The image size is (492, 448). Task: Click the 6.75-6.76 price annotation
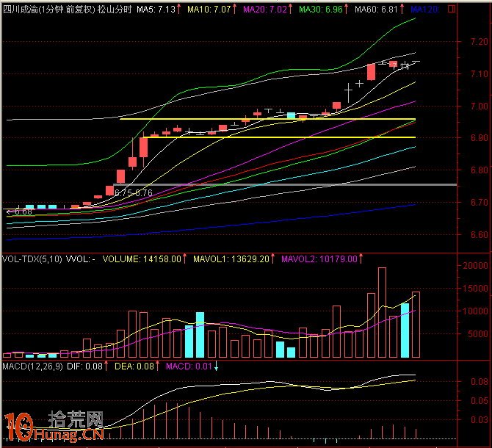coord(134,192)
